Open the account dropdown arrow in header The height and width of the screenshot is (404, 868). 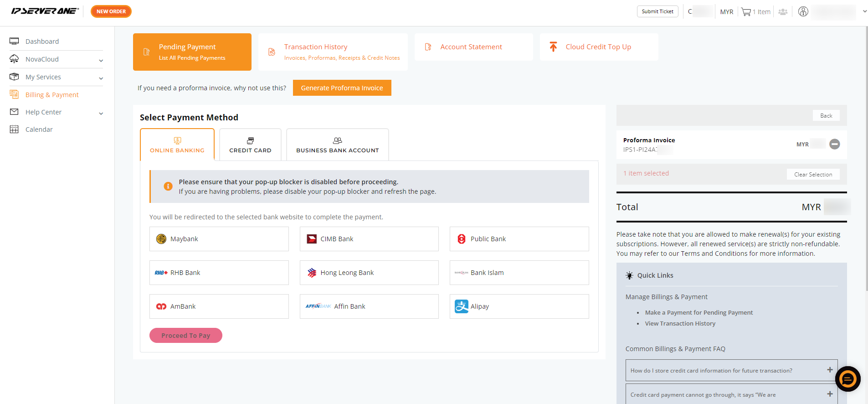click(x=865, y=11)
